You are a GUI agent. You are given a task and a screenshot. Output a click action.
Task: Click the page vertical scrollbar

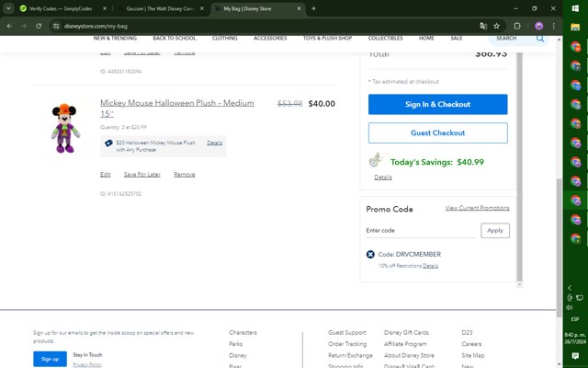click(560, 247)
